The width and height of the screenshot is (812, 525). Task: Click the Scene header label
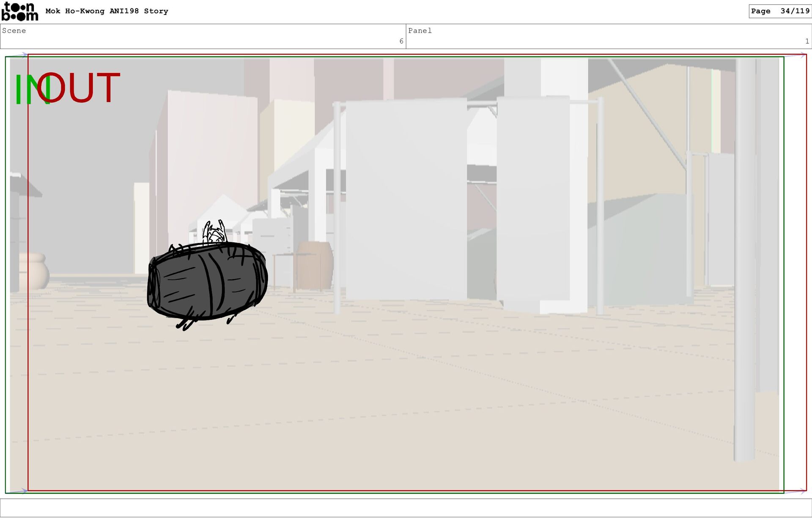pos(14,31)
